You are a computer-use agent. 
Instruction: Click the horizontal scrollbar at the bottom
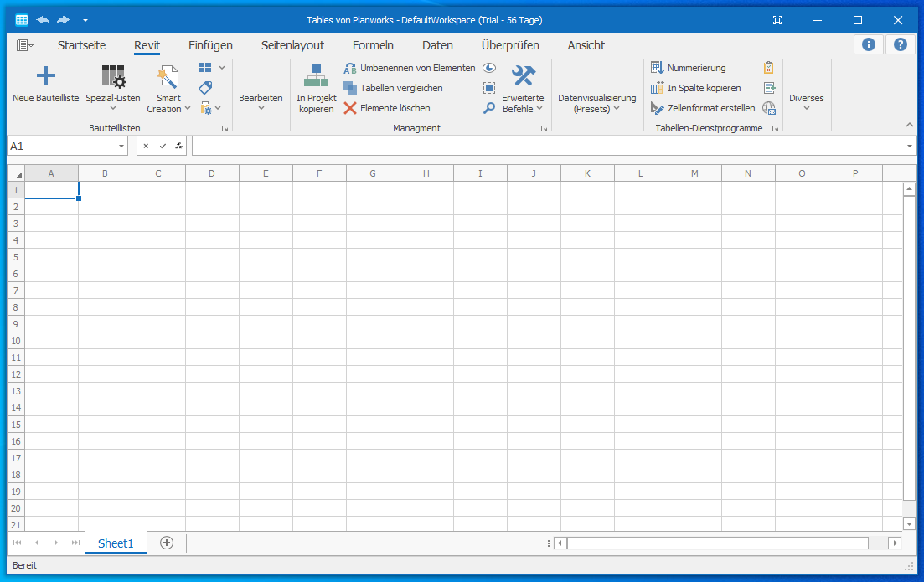(x=717, y=543)
